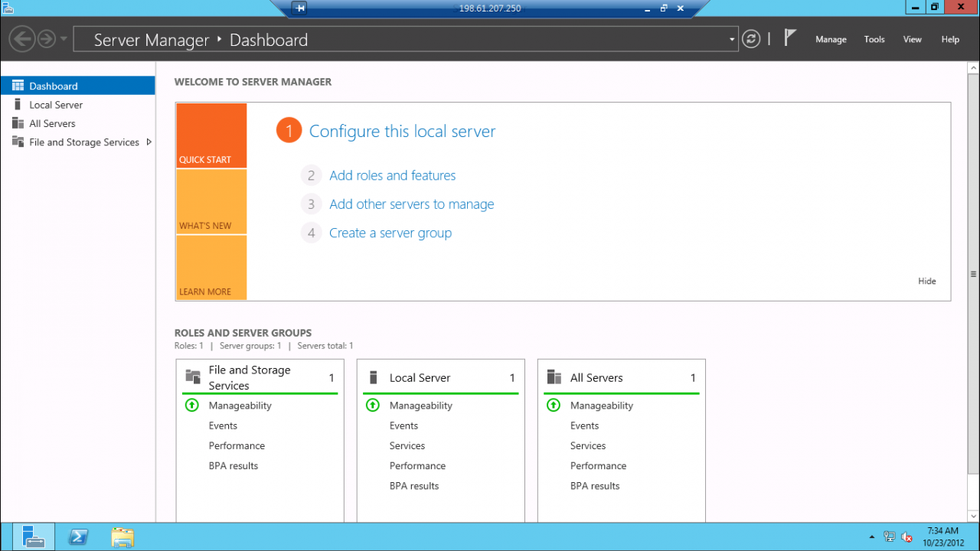Click Server Manager taskbar icon

click(x=34, y=536)
